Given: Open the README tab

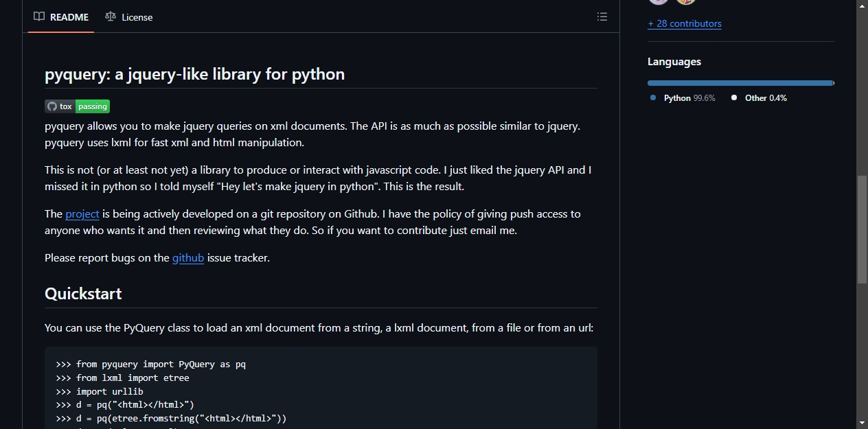Looking at the screenshot, I should (61, 17).
